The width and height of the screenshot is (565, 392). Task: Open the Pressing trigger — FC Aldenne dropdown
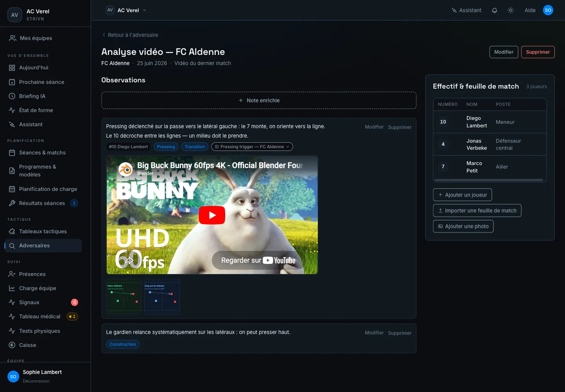point(252,147)
